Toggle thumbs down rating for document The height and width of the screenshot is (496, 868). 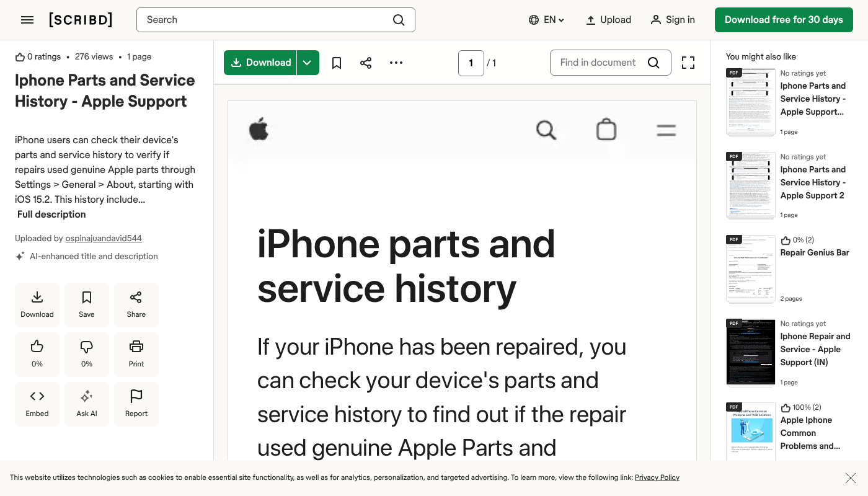87,354
